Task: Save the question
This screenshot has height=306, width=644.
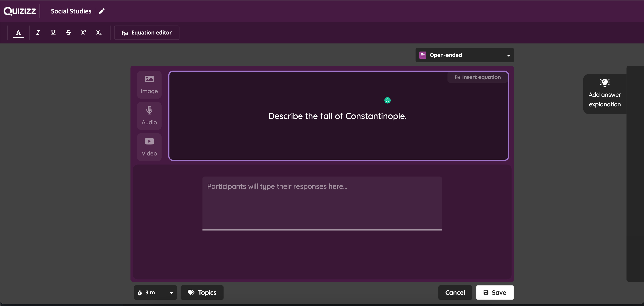Action: point(495,293)
